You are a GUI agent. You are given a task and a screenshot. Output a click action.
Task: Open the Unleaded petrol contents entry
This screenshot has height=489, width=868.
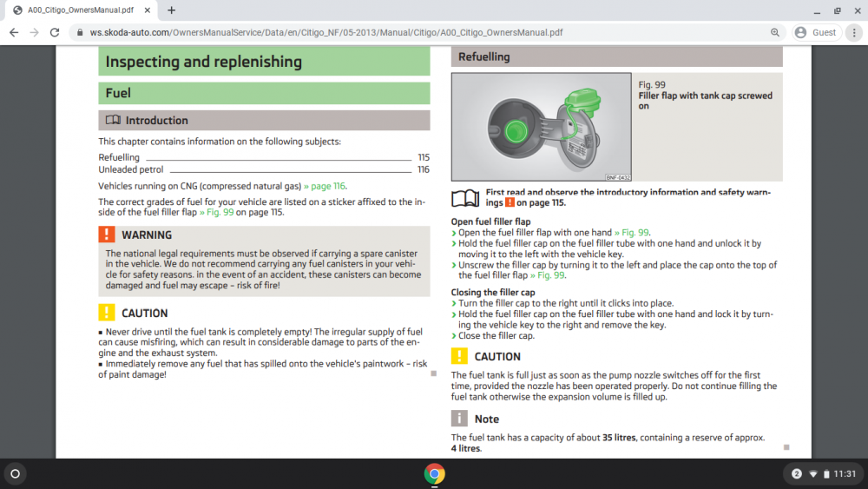(x=264, y=169)
